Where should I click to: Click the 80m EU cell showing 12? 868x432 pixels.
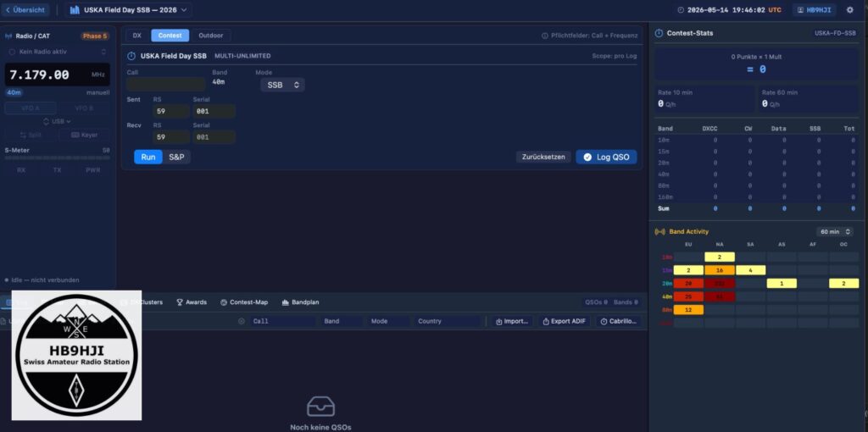coord(688,310)
